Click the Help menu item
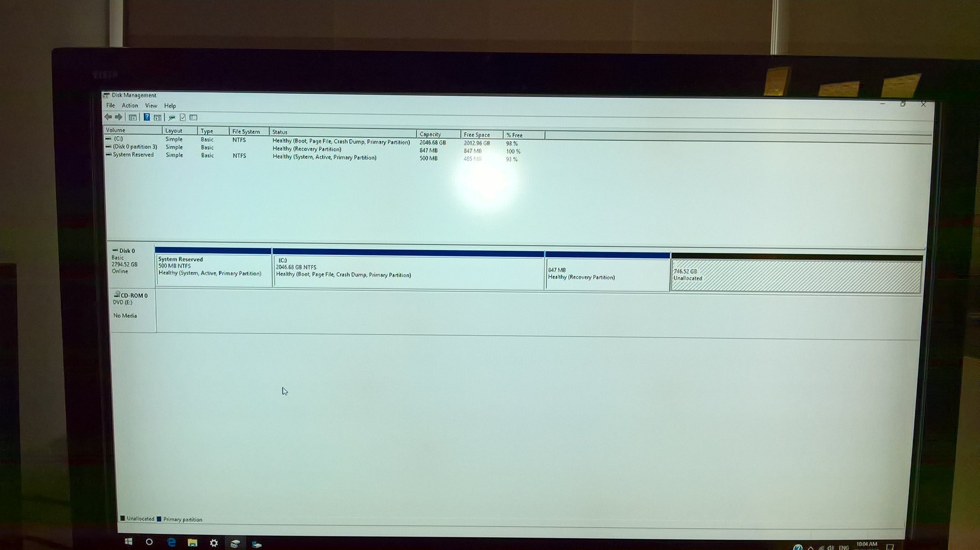Viewport: 980px width, 550px height. pyautogui.click(x=170, y=105)
